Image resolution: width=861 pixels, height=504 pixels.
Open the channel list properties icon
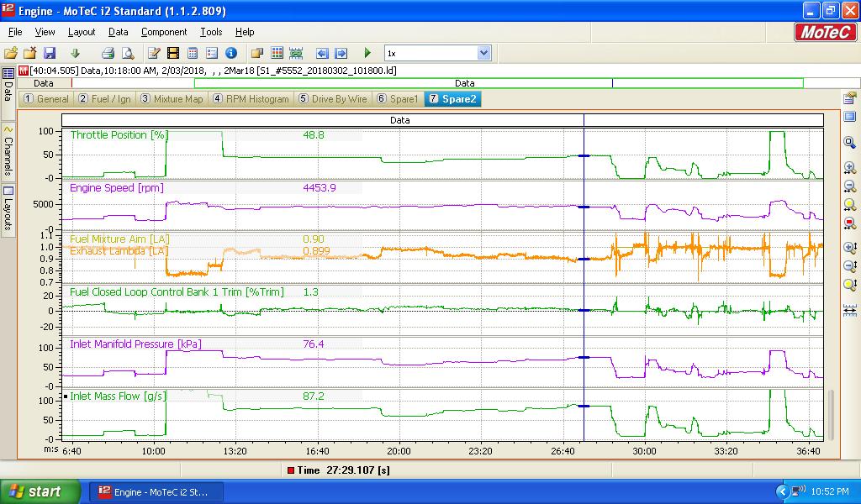click(212, 53)
